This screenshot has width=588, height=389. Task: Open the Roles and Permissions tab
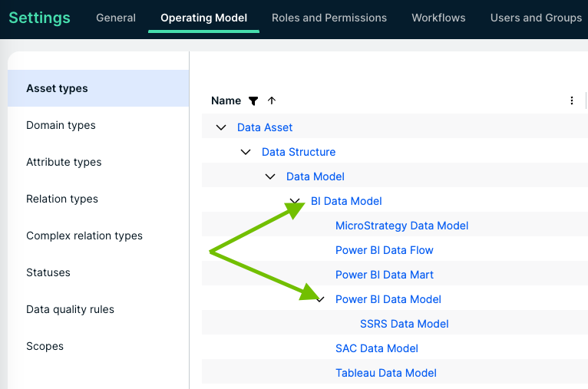pyautogui.click(x=329, y=18)
